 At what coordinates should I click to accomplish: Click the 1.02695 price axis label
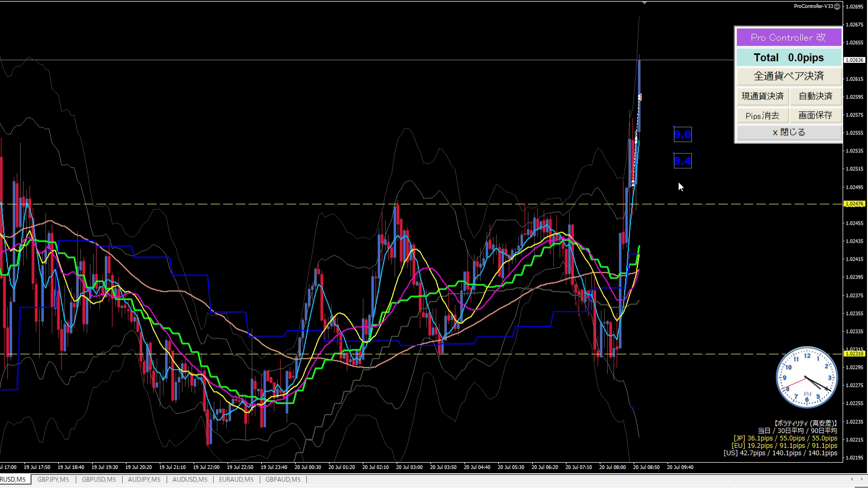click(x=854, y=7)
